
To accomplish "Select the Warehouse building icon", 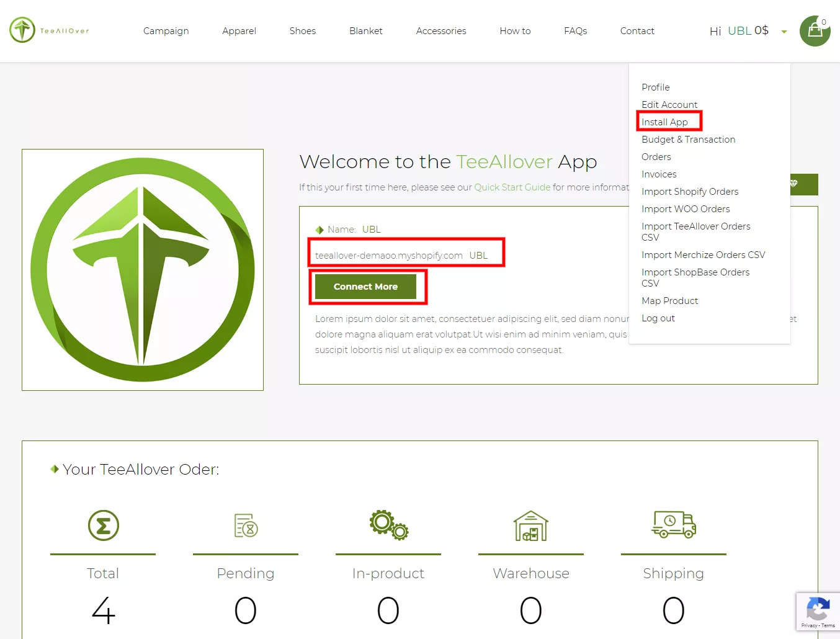I will click(531, 525).
